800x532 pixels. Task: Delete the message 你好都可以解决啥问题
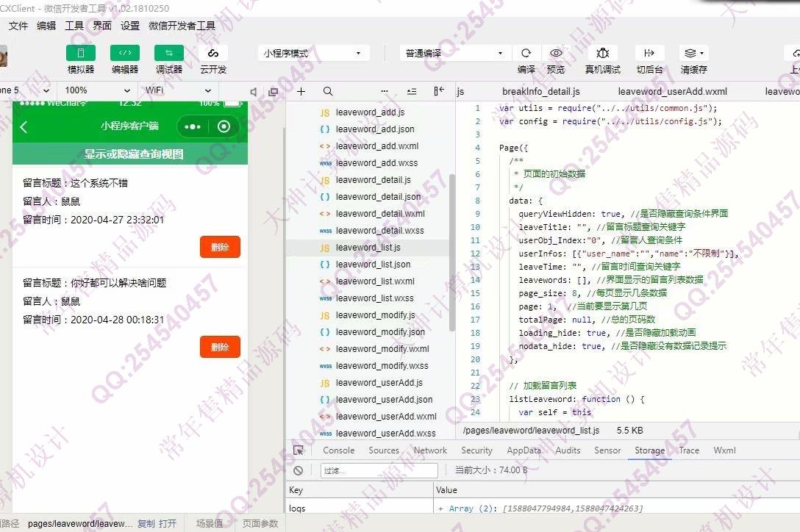click(x=220, y=348)
